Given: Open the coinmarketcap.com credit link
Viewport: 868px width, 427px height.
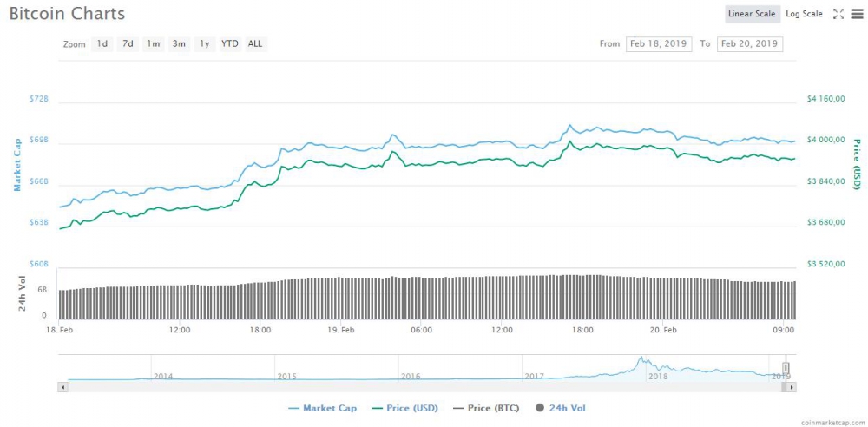Looking at the screenshot, I should coord(832,422).
